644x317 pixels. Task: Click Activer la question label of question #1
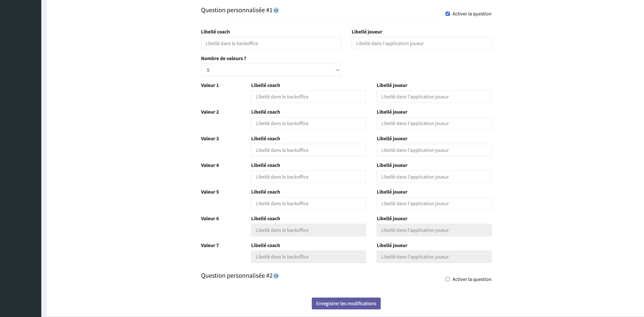point(472,14)
